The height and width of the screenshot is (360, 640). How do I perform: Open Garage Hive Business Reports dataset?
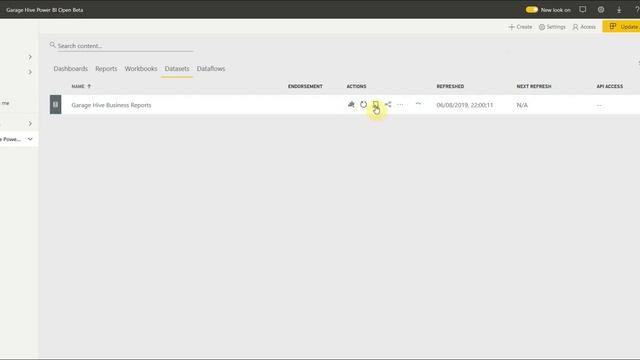(111, 105)
